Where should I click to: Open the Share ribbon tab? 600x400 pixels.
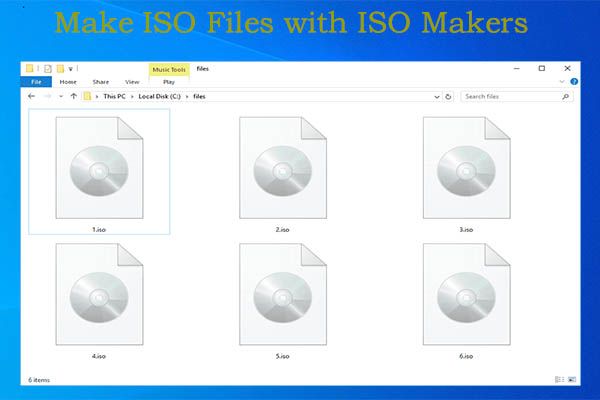[x=101, y=82]
